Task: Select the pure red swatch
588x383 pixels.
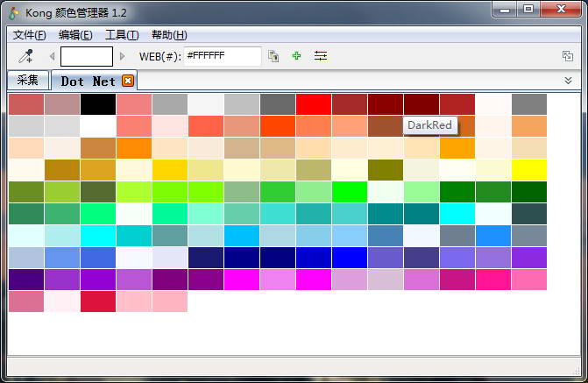Action: tap(314, 104)
